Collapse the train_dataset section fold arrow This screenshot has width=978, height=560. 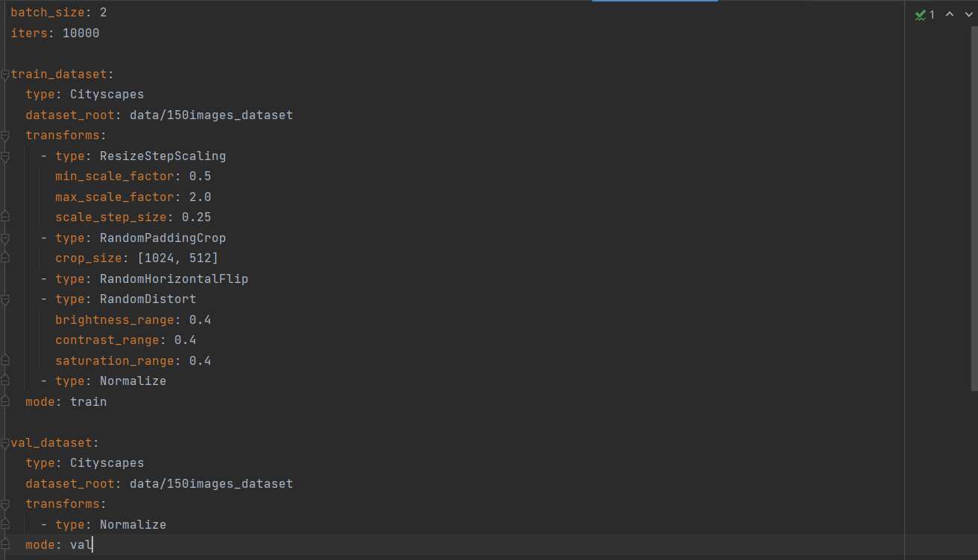pos(4,74)
